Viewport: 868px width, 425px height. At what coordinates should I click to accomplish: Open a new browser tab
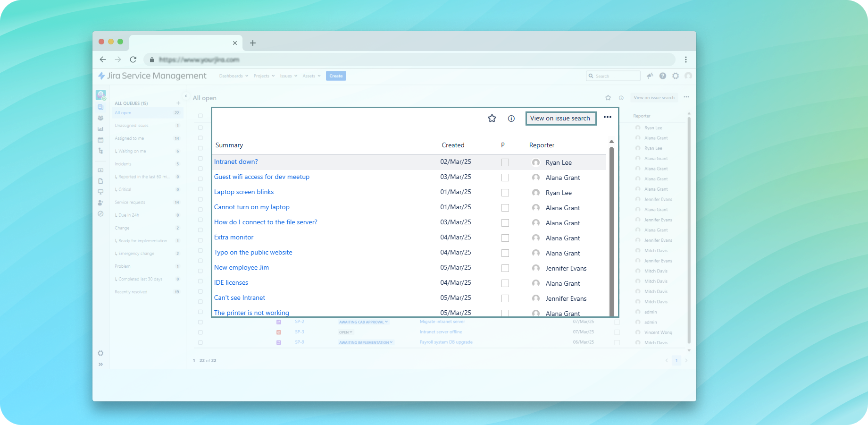[253, 43]
